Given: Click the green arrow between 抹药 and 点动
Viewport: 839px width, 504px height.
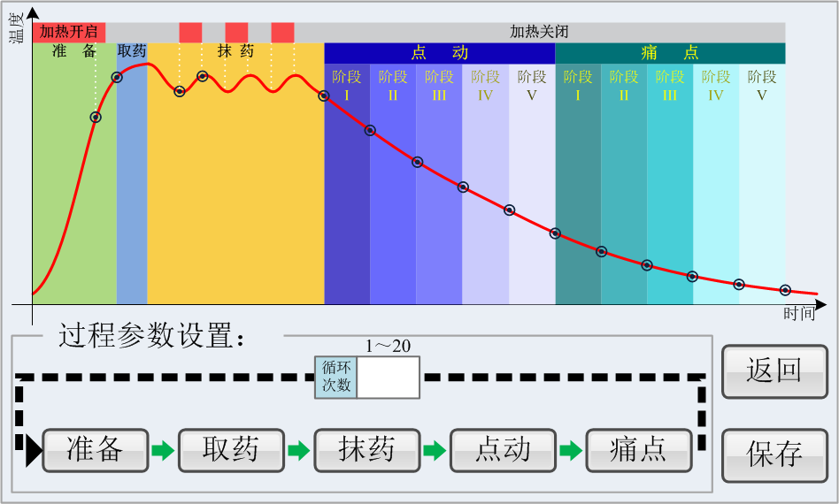Looking at the screenshot, I should point(435,450).
